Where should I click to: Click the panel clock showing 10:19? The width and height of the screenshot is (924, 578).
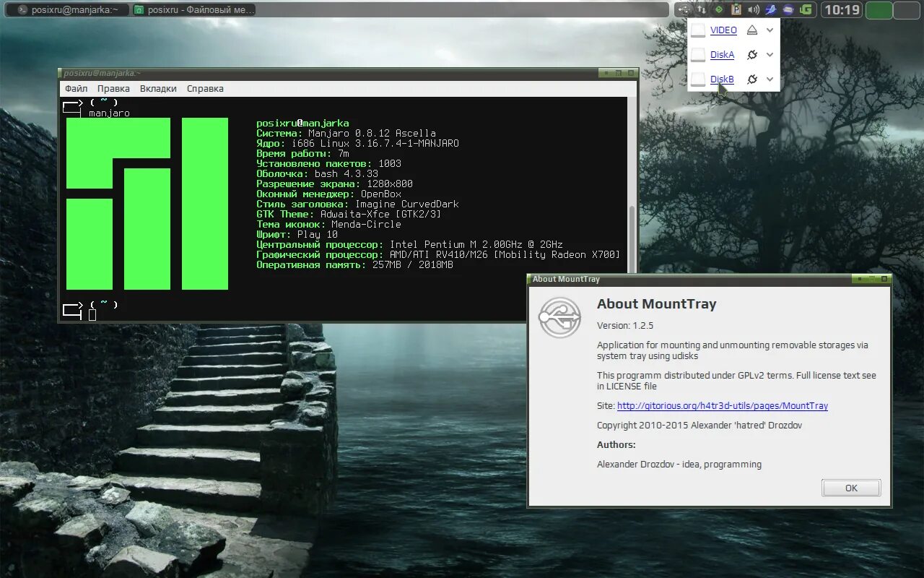point(842,10)
